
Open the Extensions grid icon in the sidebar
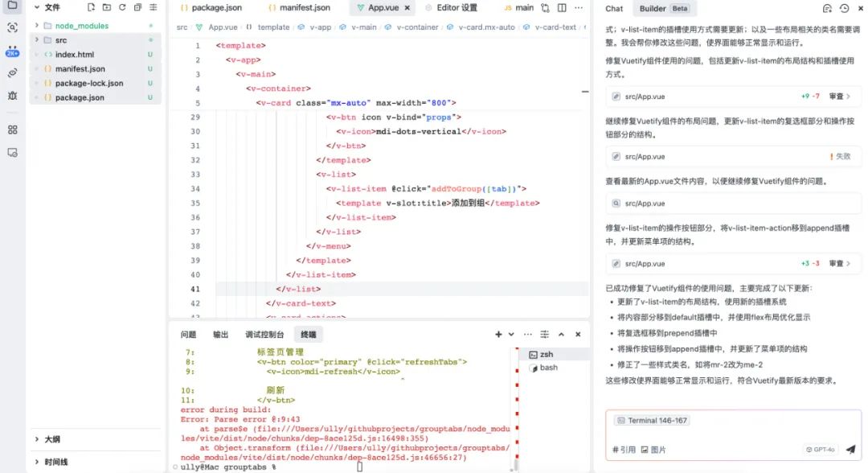(12, 130)
